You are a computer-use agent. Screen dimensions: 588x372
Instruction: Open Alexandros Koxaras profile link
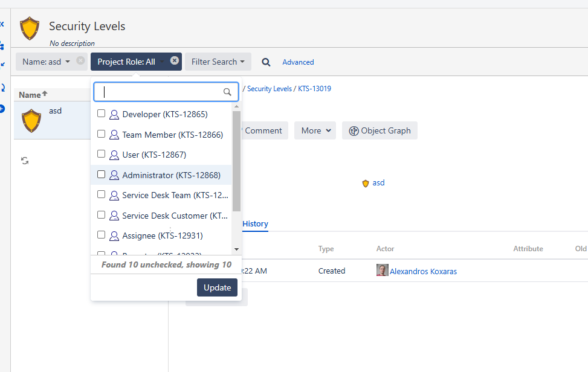423,271
